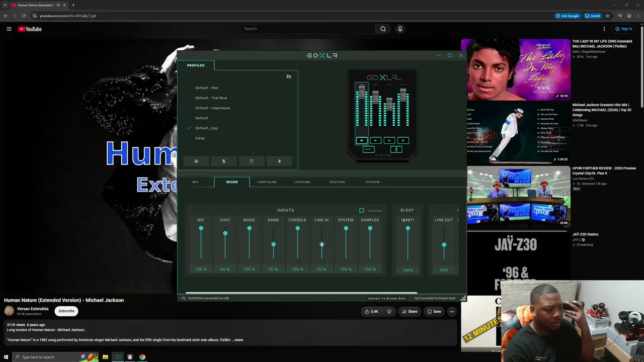The image size is (644, 362).
Task: Click the GAME input volume slider handle
Action: pos(273,245)
